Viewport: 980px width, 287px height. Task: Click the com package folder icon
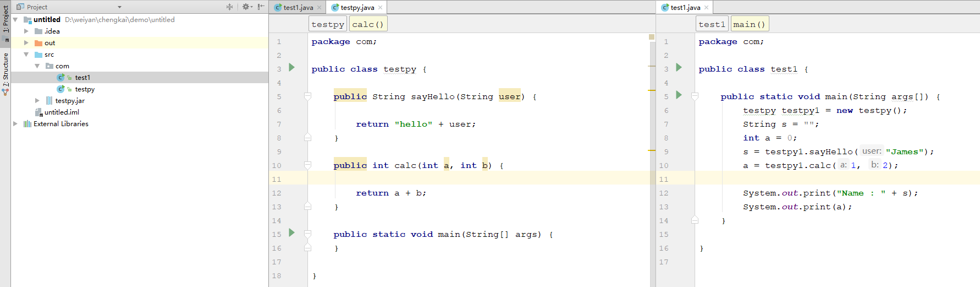pyautogui.click(x=49, y=66)
